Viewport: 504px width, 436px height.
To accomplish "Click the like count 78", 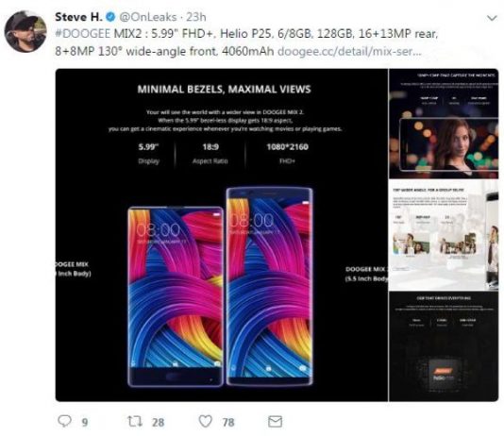I will (x=228, y=422).
